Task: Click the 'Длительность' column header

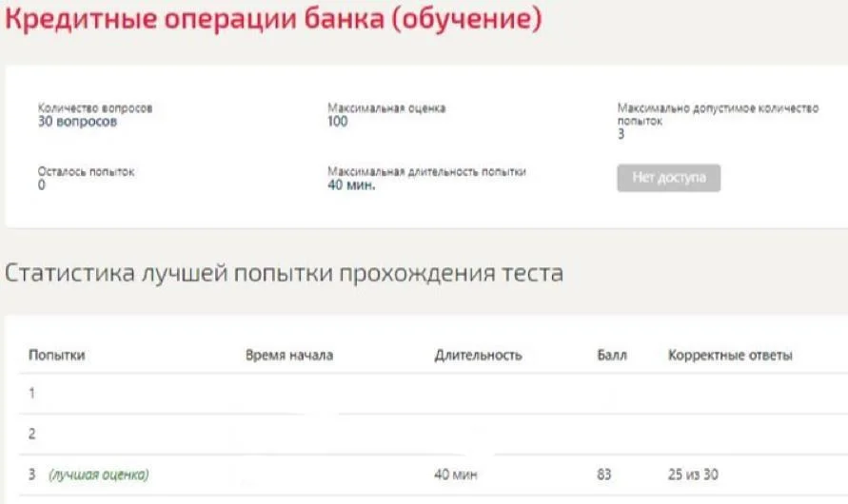Action: tap(478, 355)
